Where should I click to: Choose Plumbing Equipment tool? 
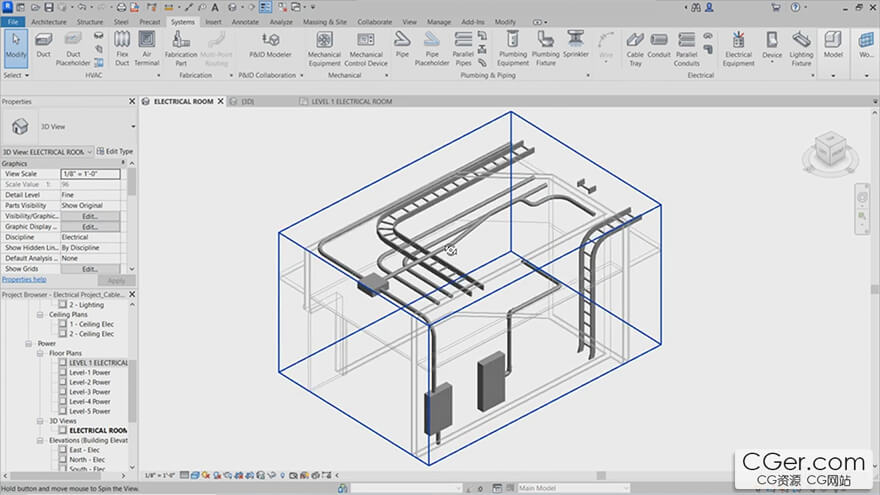pyautogui.click(x=512, y=49)
